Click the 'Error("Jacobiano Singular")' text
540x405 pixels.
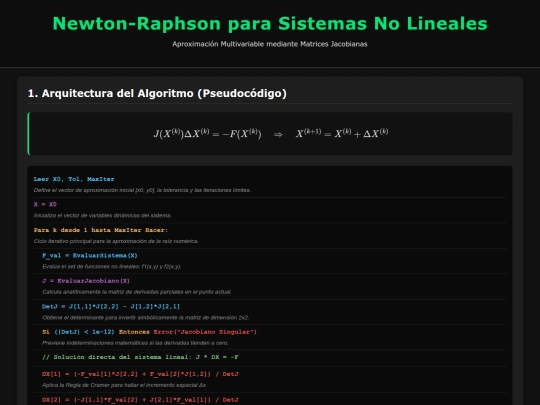coord(205,332)
